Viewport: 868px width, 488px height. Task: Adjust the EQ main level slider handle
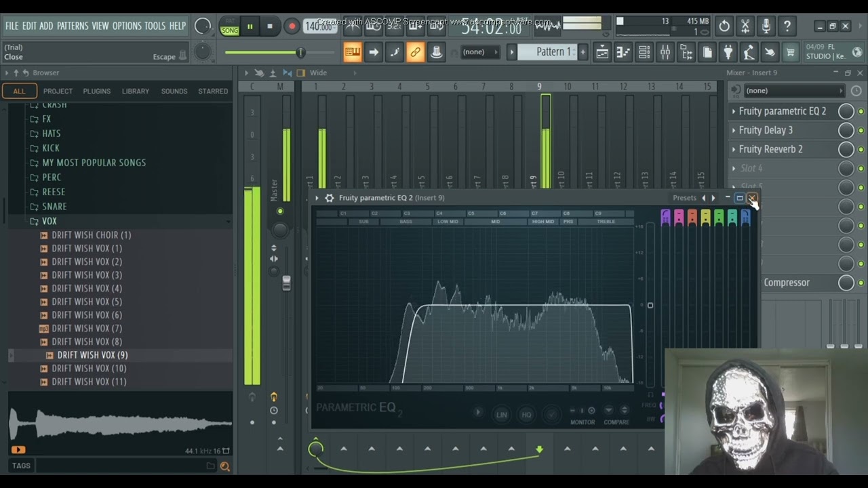(x=650, y=305)
